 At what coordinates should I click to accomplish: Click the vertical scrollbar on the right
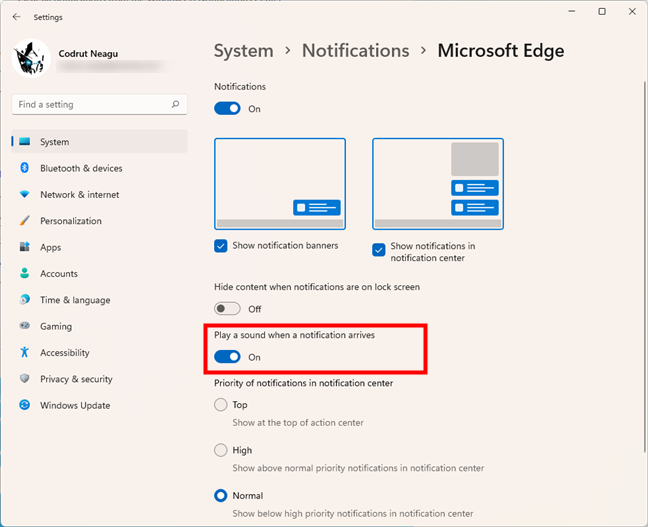645,267
